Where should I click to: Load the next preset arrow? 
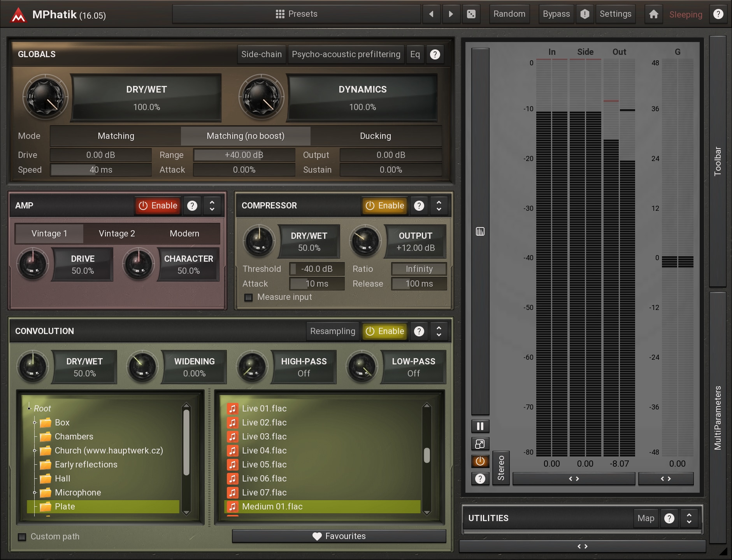(x=451, y=14)
